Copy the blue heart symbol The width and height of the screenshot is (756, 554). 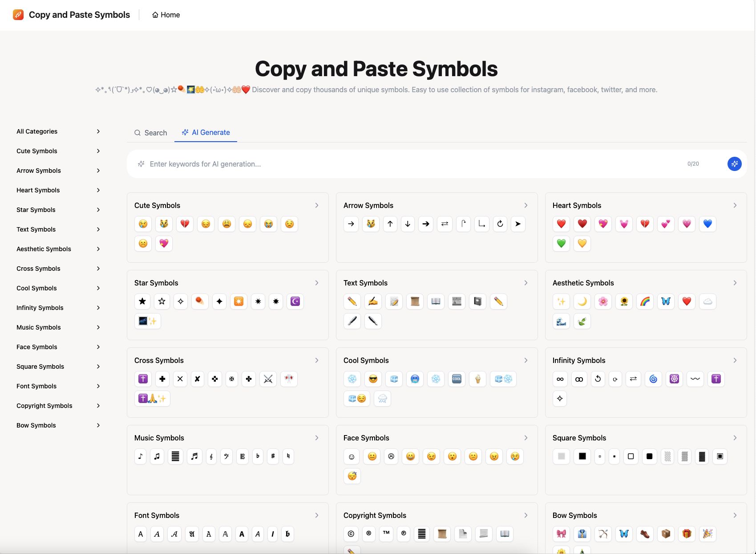(x=707, y=224)
